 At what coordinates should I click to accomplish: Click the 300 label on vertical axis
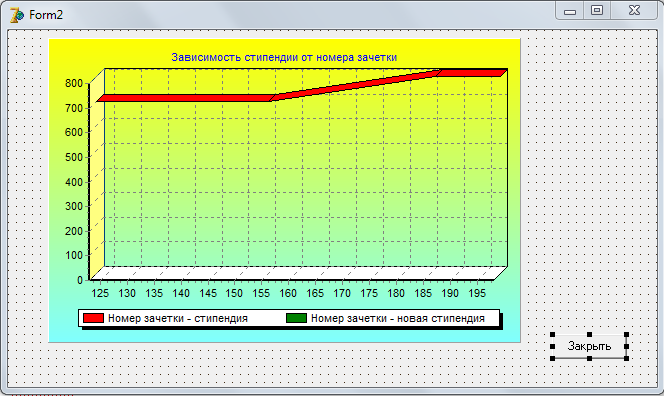click(x=74, y=206)
